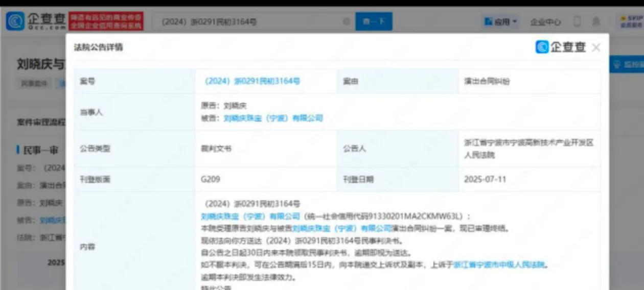Open 浙江省宁波市中级人民法院 link
This screenshot has height=290, width=644.
click(500, 265)
